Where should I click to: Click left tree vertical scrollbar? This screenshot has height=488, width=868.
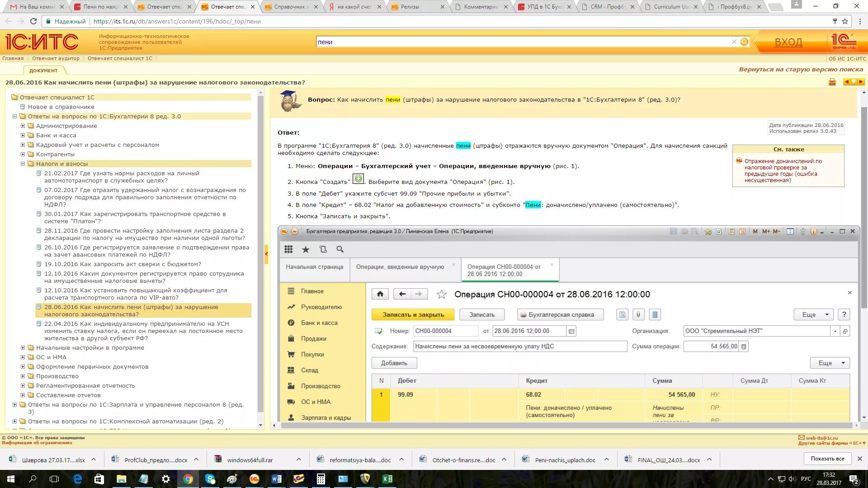(x=260, y=253)
